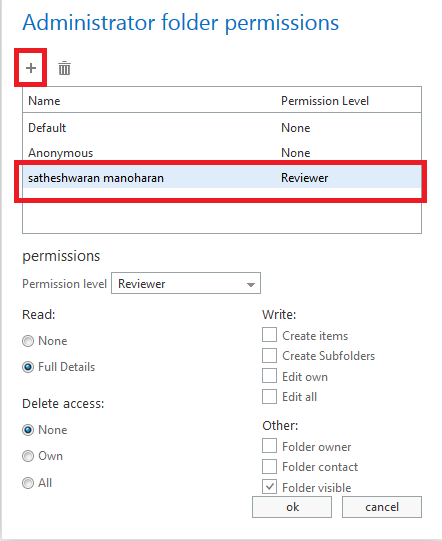Select Full Details read option

click(x=28, y=367)
